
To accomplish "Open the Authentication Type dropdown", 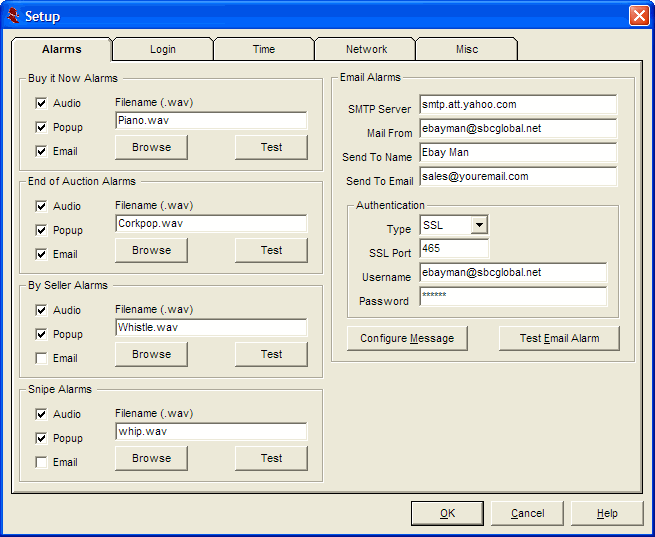I will pos(479,226).
